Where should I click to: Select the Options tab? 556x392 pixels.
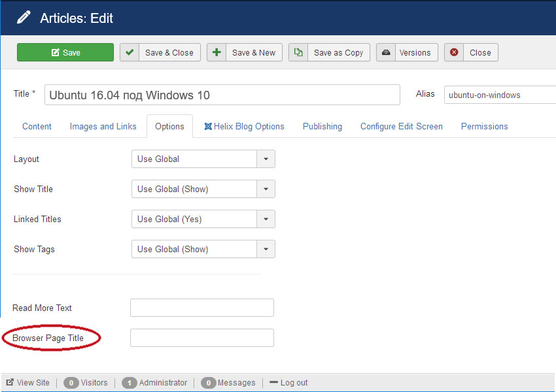pos(169,126)
